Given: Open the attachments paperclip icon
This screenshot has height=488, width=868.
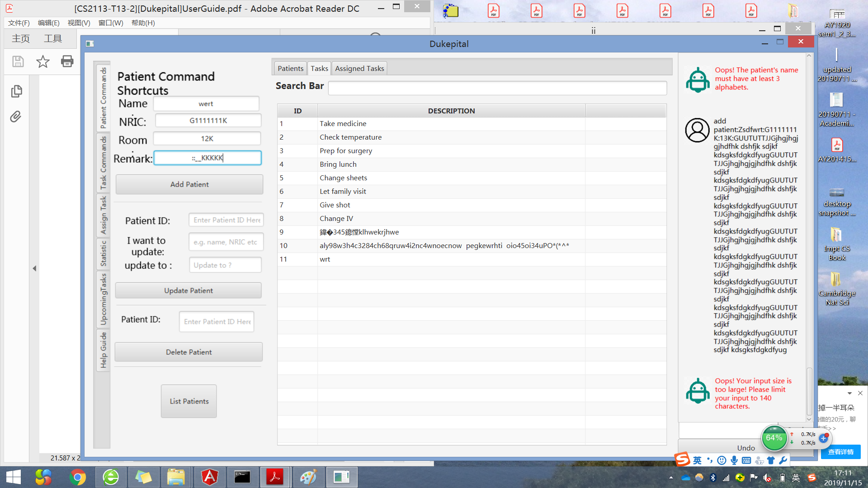Looking at the screenshot, I should [x=16, y=117].
